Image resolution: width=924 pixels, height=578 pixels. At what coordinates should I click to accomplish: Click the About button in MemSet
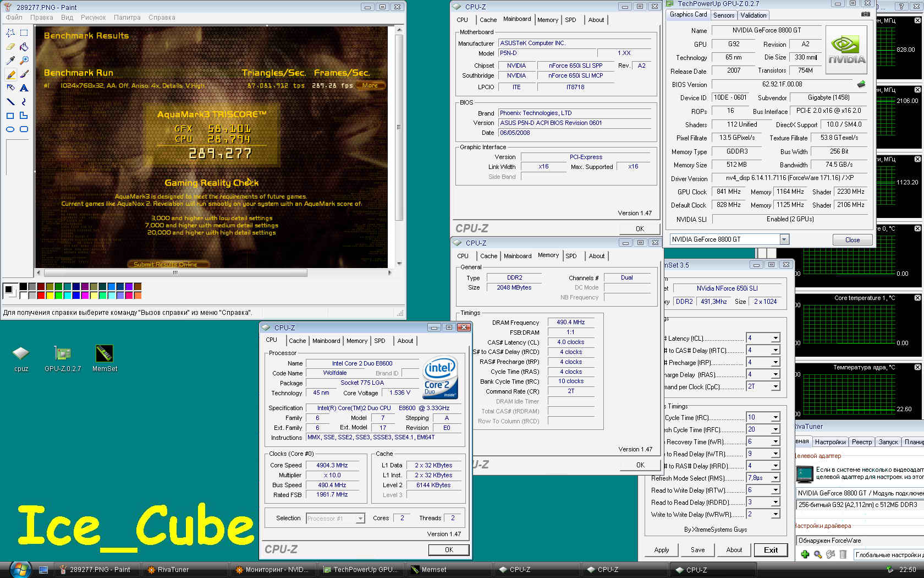click(x=734, y=550)
